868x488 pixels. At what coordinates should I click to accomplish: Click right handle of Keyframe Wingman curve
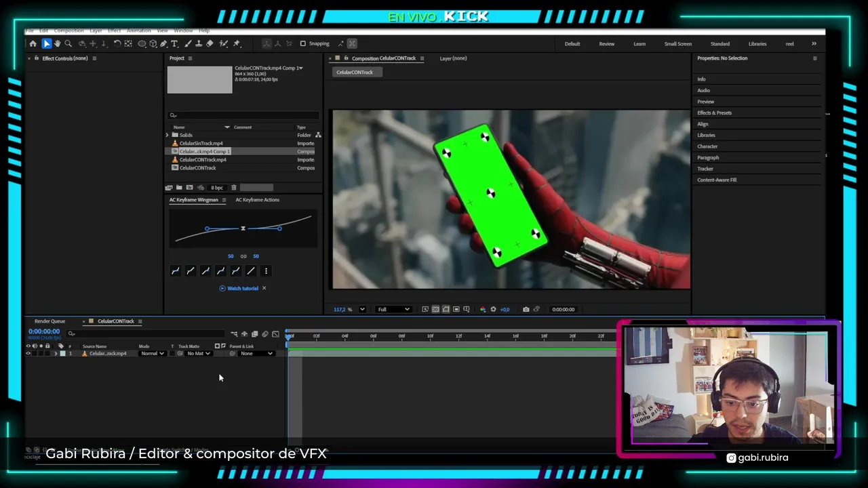[279, 228]
